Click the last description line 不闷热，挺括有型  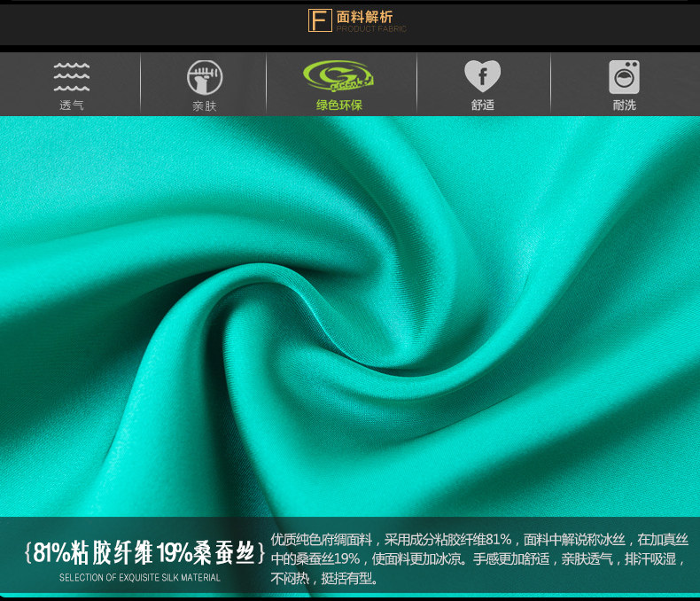324,580
